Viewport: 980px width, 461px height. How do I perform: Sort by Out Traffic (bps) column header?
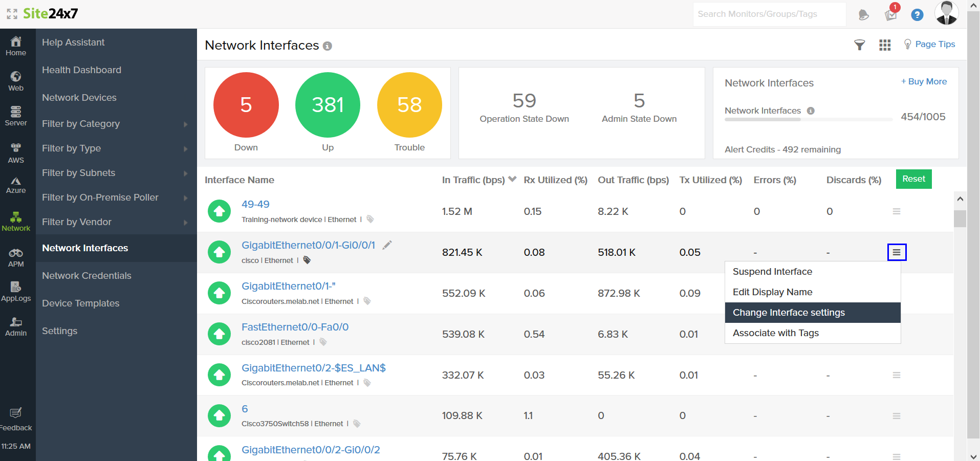tap(634, 180)
